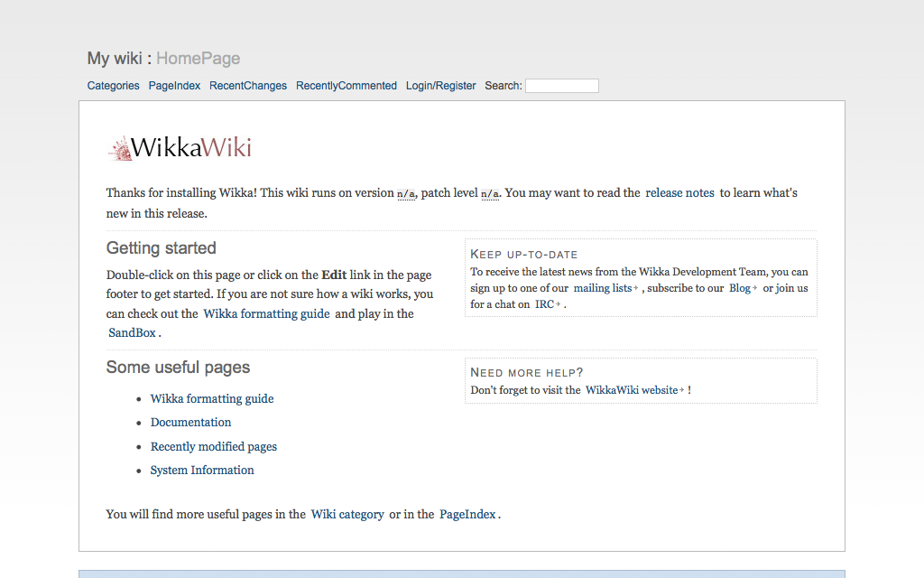924x578 pixels.
Task: Open the Blog external link
Action: coord(740,288)
